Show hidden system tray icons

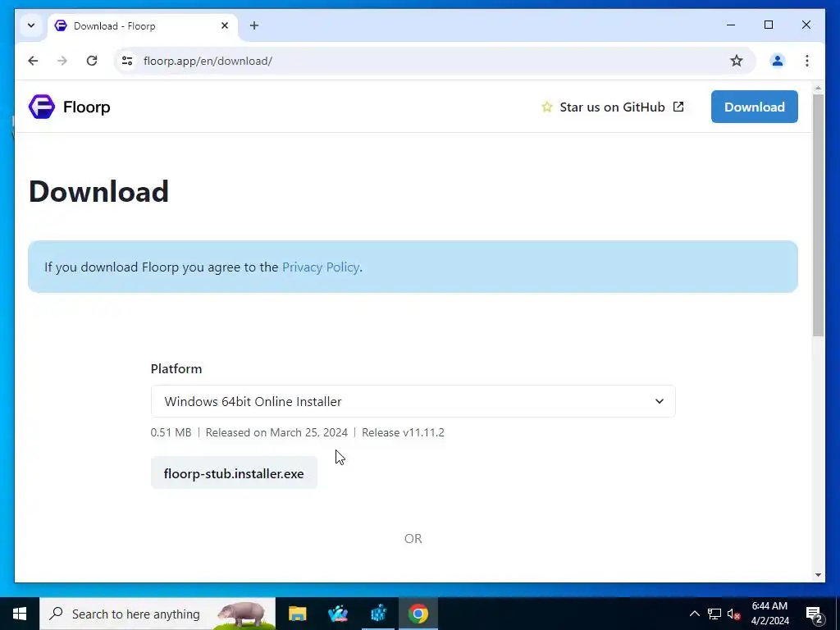click(x=694, y=614)
